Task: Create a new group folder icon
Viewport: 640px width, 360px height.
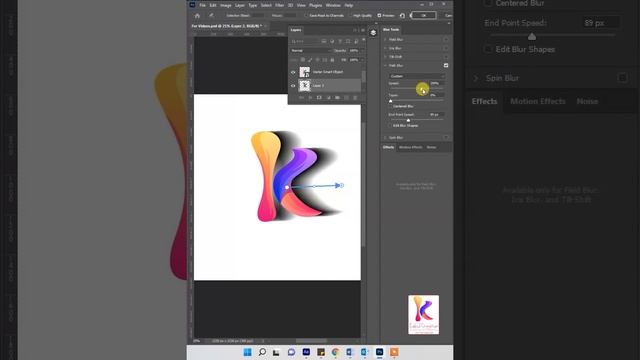Action: tap(337, 98)
